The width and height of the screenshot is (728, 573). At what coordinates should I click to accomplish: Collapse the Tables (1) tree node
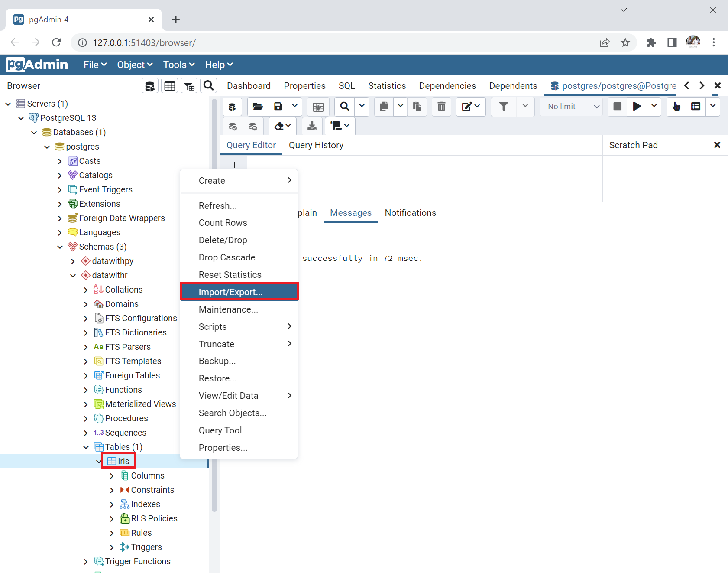point(86,447)
